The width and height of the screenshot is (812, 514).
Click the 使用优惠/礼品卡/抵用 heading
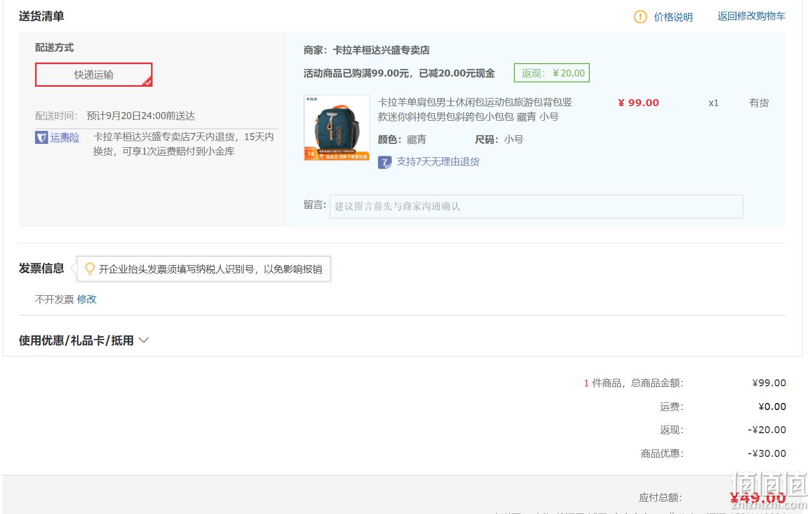point(76,341)
